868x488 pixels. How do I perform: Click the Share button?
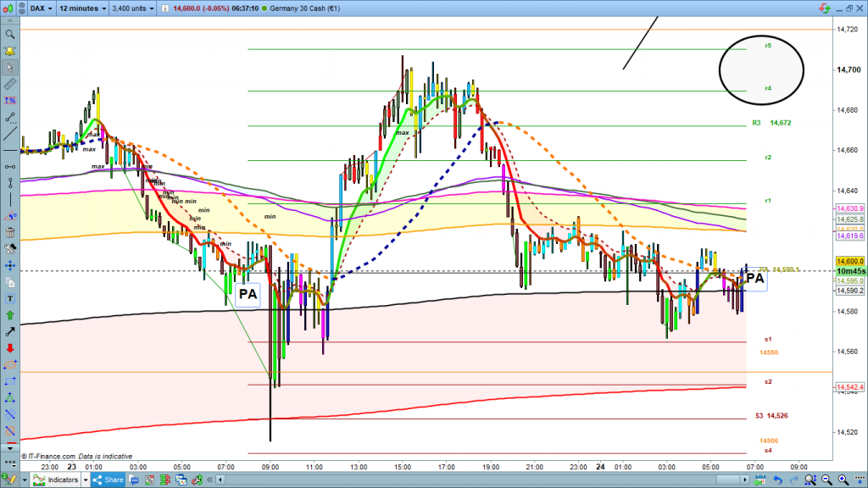point(114,480)
